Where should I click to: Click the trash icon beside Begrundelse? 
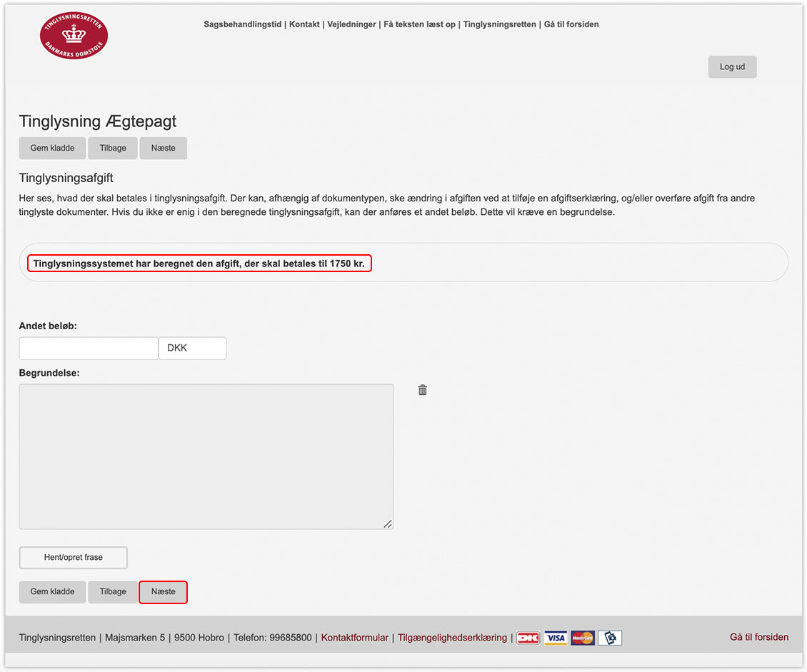pyautogui.click(x=423, y=390)
